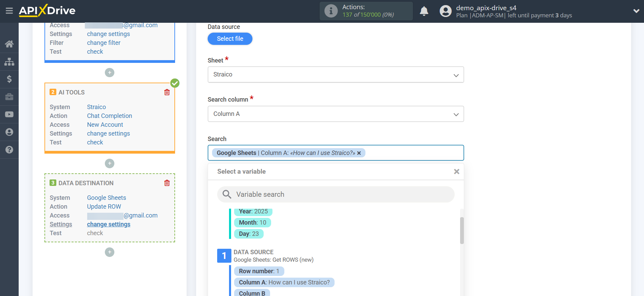This screenshot has width=644, height=296.
Task: Select the Day: 23 variable
Action: (249, 234)
